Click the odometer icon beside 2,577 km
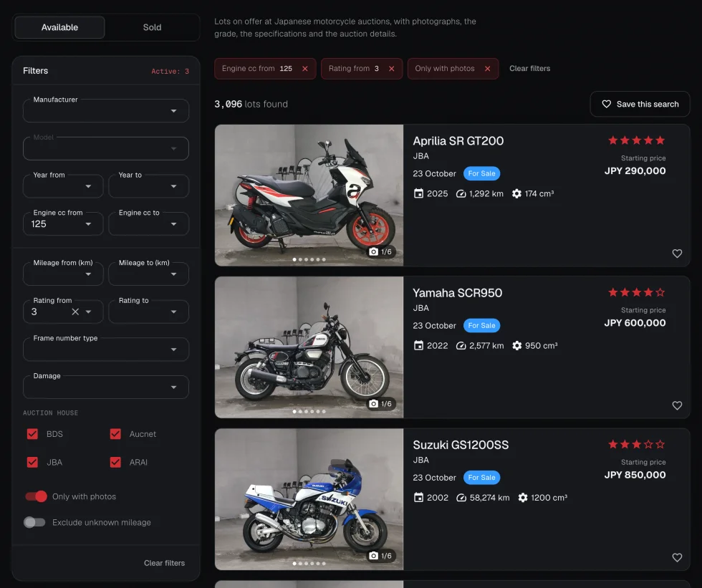The image size is (702, 588). [x=461, y=346]
